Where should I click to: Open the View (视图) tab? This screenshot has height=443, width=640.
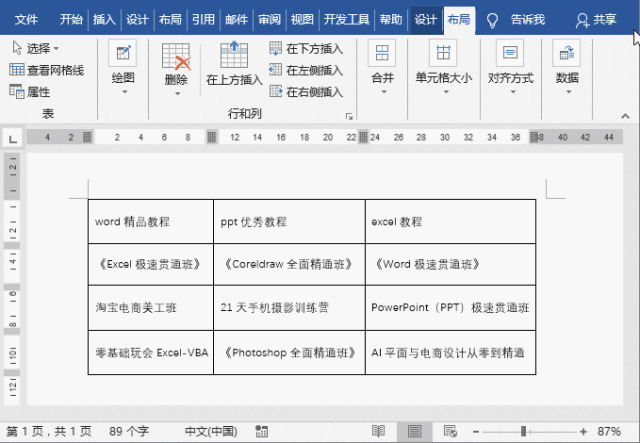(302, 20)
